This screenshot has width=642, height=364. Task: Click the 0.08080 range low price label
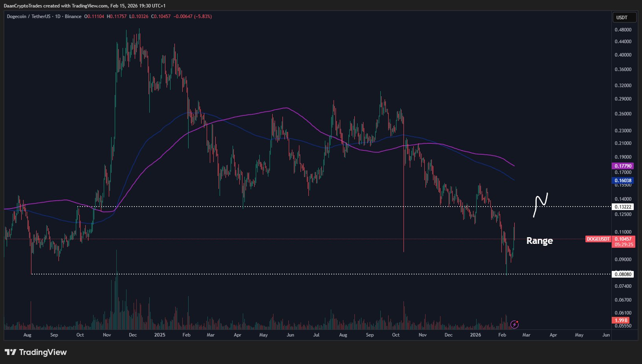[x=623, y=274]
